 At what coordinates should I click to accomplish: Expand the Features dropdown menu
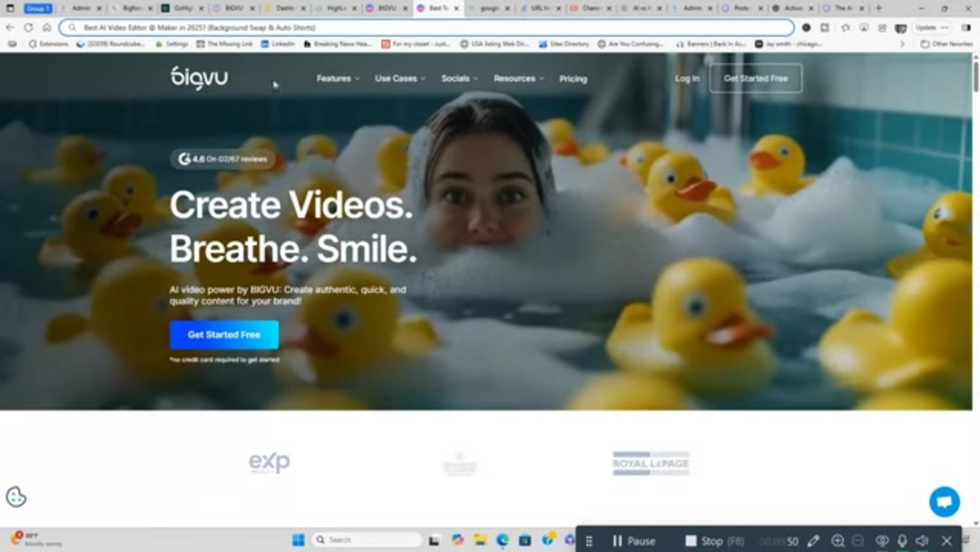pyautogui.click(x=338, y=79)
